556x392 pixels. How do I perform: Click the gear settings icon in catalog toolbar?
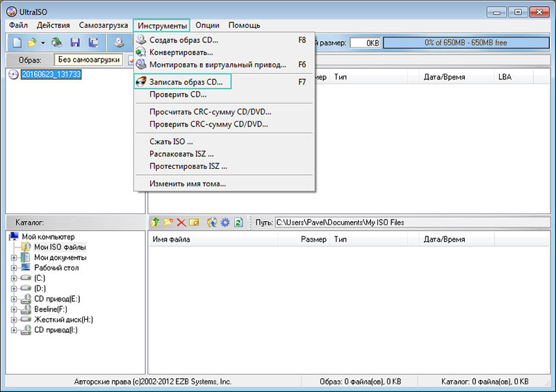(x=224, y=222)
